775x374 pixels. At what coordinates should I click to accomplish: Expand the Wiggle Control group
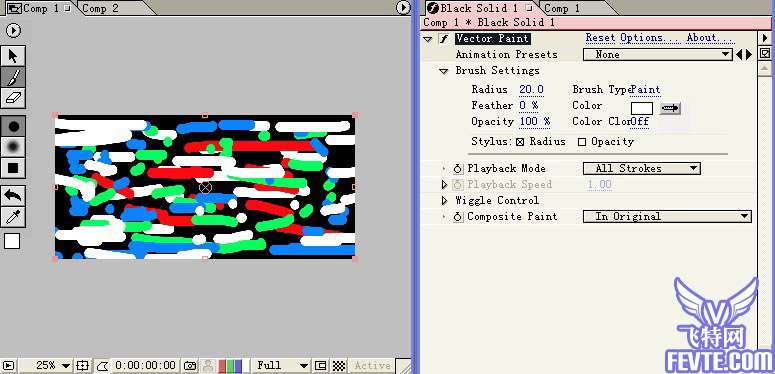coord(444,201)
